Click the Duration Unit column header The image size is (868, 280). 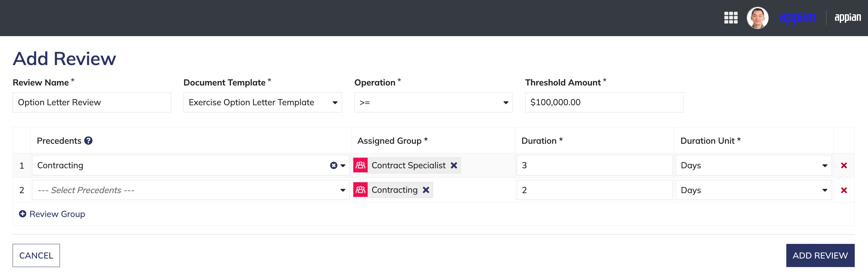pyautogui.click(x=711, y=141)
